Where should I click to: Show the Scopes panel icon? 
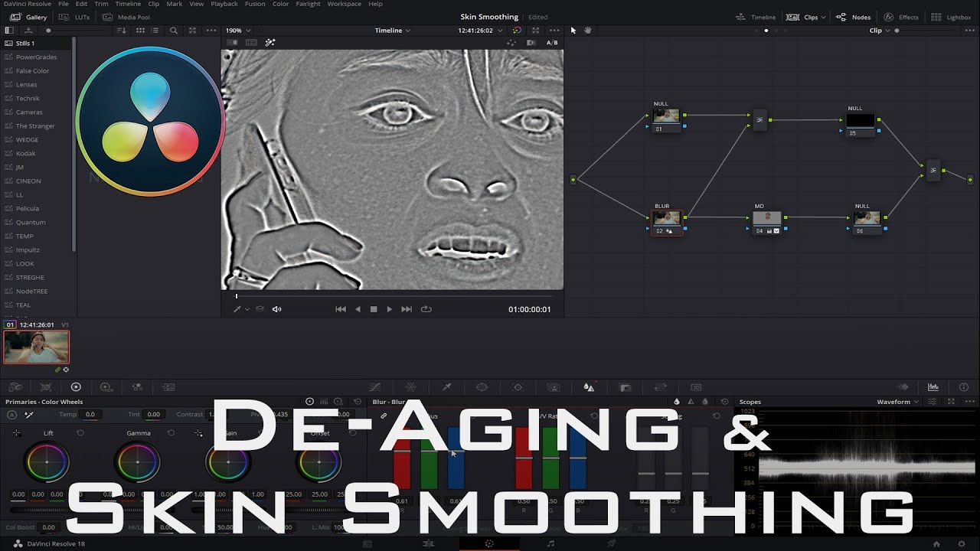click(x=933, y=387)
